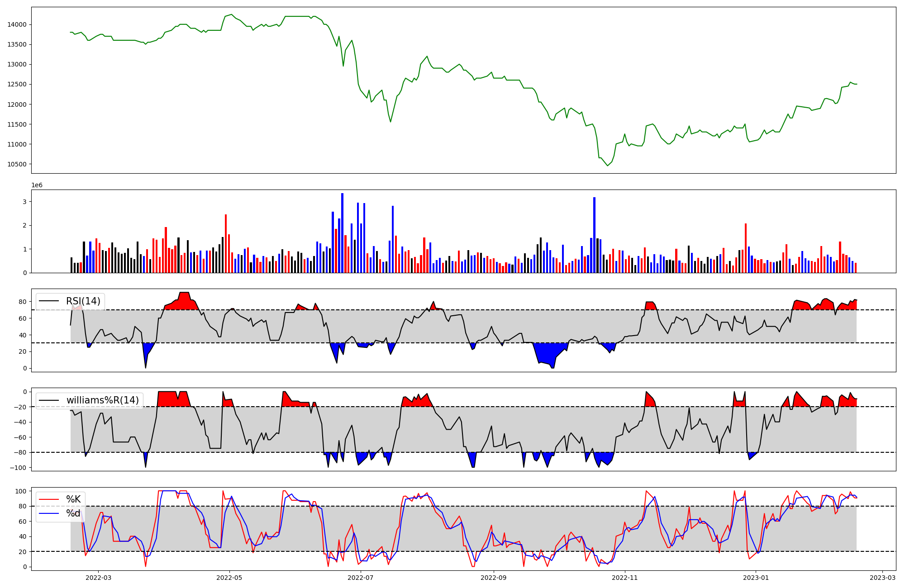Click the RSI(14) legend label
The height and width of the screenshot is (588, 905).
pos(83,301)
